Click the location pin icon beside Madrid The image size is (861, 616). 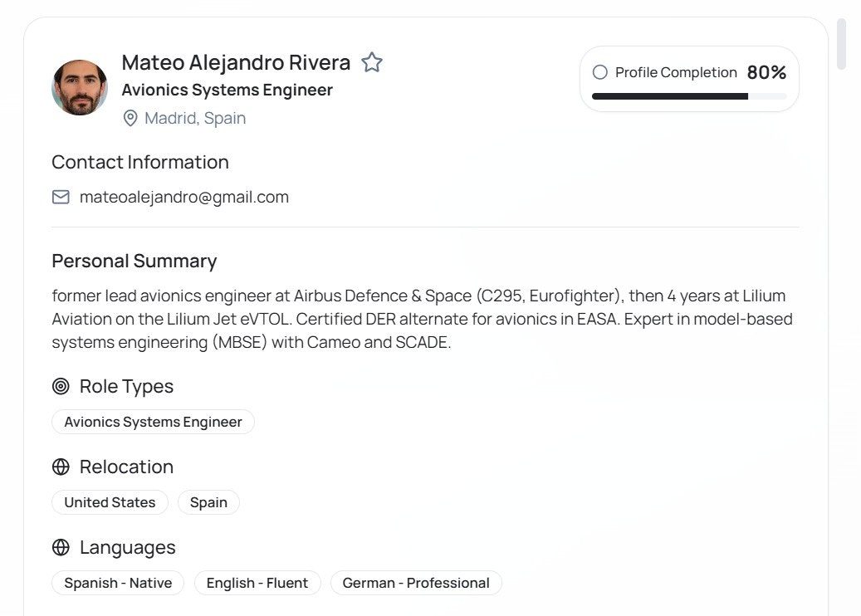[130, 118]
